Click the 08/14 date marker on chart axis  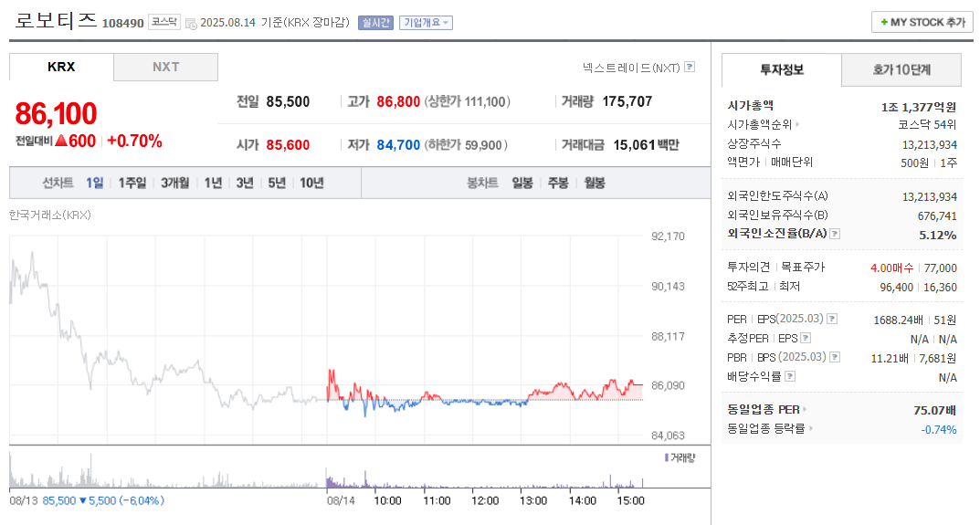click(x=341, y=501)
